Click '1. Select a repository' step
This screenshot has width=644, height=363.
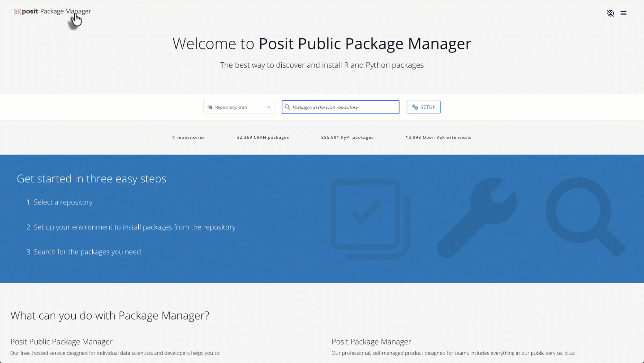(x=60, y=202)
